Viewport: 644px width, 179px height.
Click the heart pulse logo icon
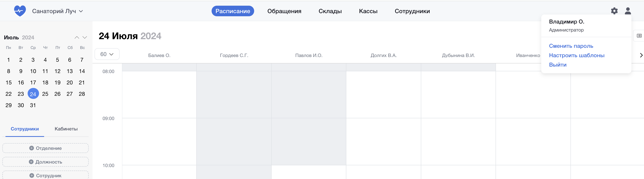(x=20, y=11)
